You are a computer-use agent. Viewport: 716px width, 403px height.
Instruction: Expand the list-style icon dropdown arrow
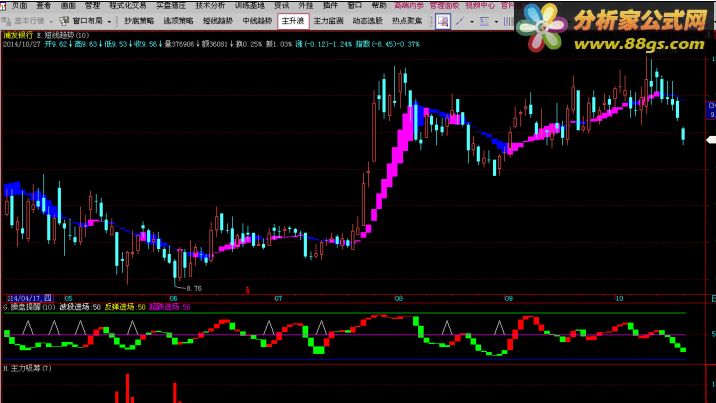click(496, 21)
